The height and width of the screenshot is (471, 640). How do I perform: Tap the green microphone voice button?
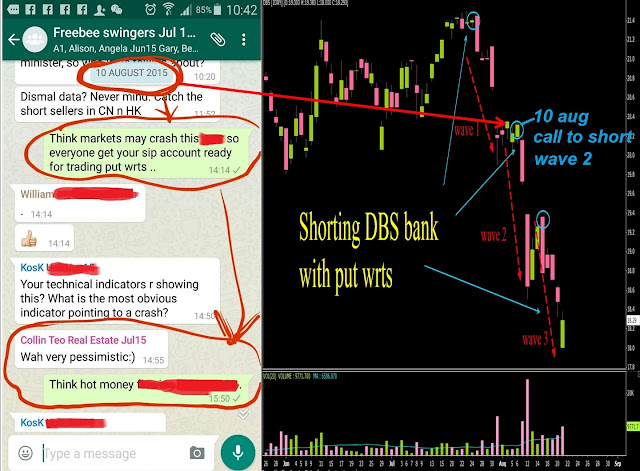238,452
